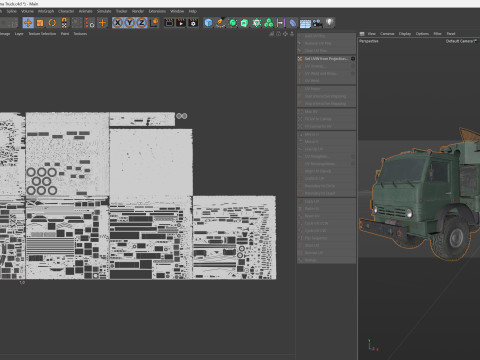Click the truck model in Perspective viewport
The image size is (480, 360).
coord(421,196)
